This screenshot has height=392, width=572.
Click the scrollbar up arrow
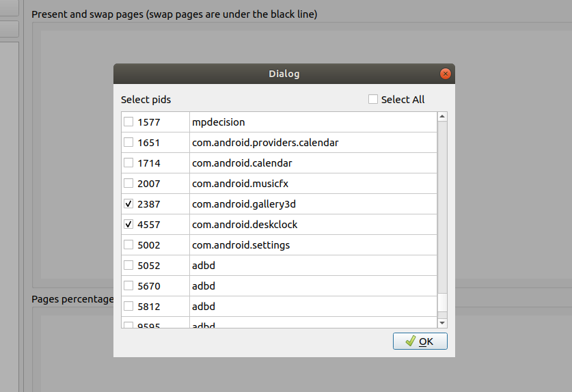tap(442, 117)
